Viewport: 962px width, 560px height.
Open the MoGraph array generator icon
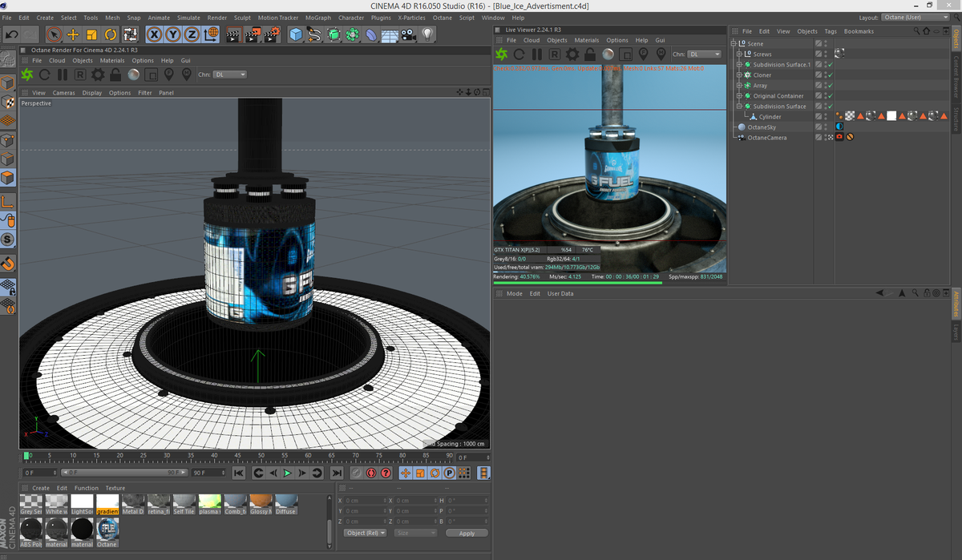click(353, 34)
